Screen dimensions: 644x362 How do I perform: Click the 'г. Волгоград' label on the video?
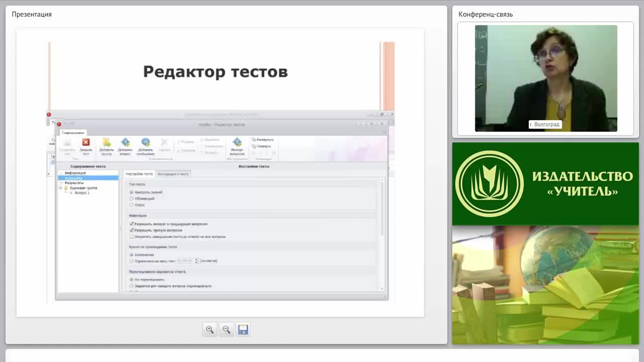[544, 124]
